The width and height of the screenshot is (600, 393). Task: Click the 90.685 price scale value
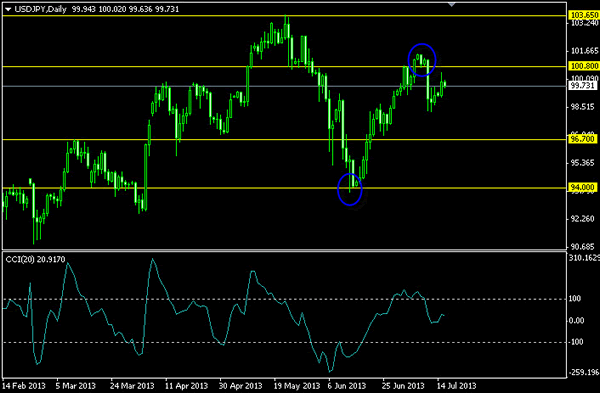click(582, 246)
